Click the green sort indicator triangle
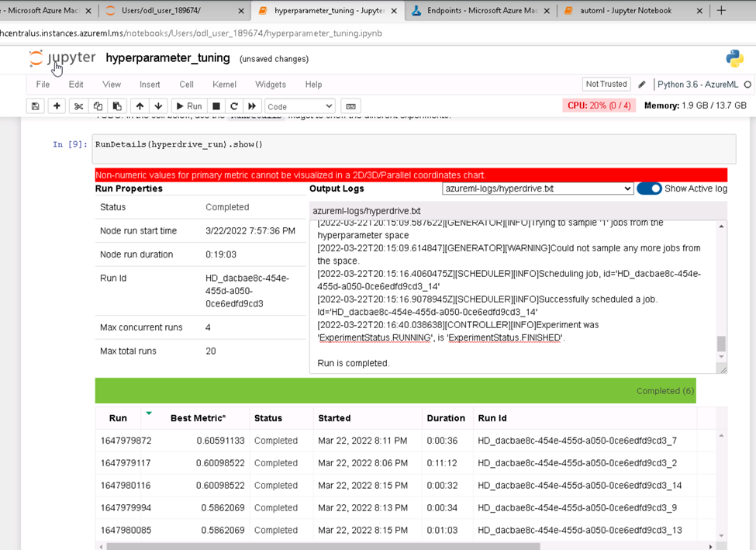The image size is (756, 550). tap(149, 413)
